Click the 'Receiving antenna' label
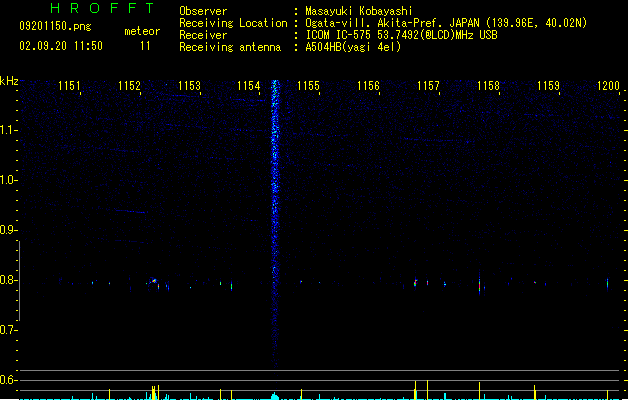This screenshot has width=629, height=400. pos(230,47)
